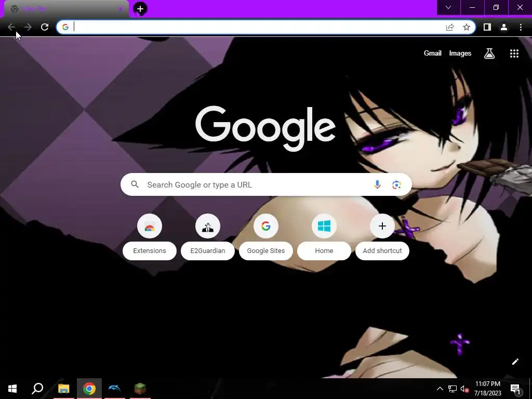The image size is (532, 399).
Task: Click the Google logo
Action: pos(265,128)
